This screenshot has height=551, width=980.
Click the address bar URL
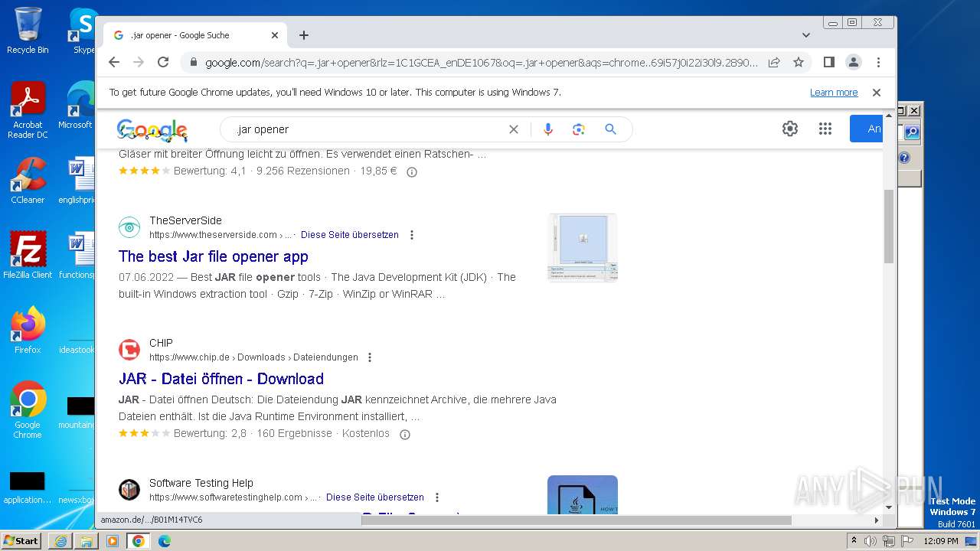pyautogui.click(x=482, y=63)
